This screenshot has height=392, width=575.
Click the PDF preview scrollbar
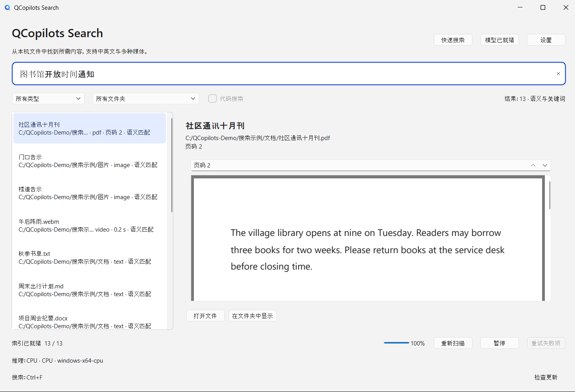(550, 195)
